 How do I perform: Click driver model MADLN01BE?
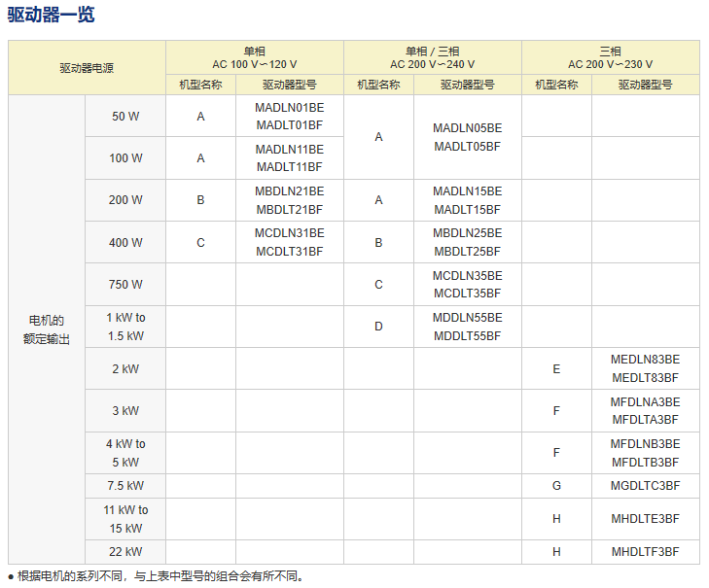tap(290, 108)
